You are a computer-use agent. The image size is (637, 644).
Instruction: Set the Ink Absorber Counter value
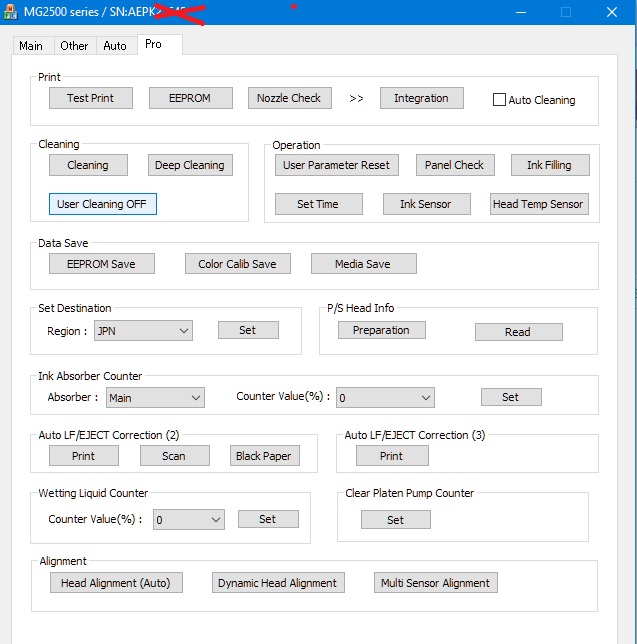click(510, 397)
